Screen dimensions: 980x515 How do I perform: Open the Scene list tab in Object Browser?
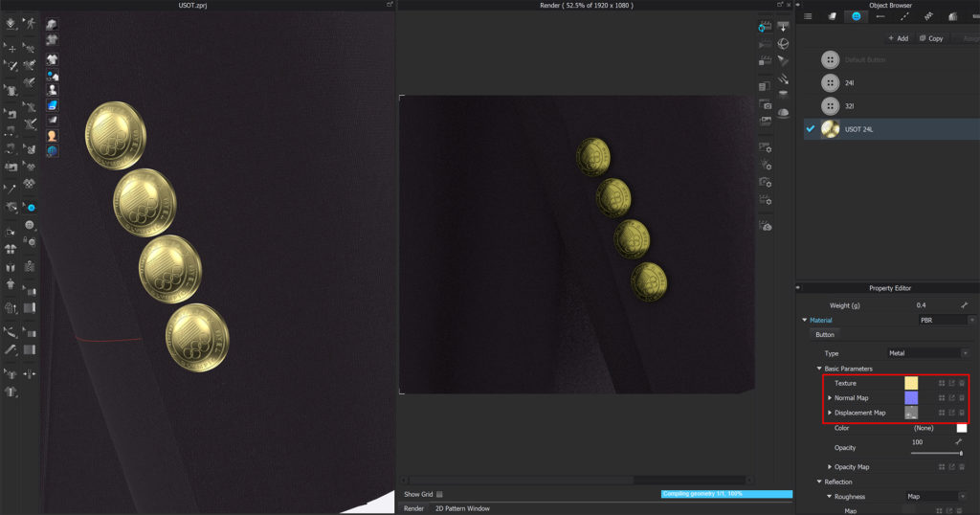click(808, 16)
